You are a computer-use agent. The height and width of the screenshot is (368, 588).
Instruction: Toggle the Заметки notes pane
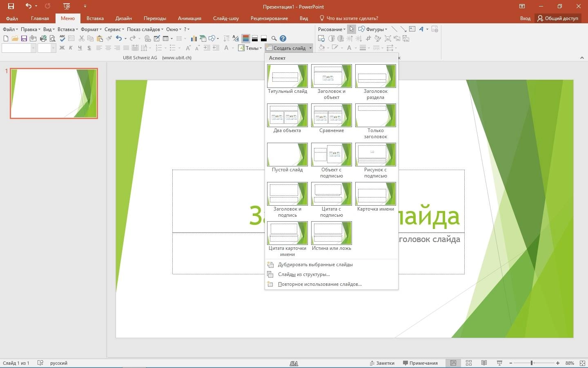pyautogui.click(x=382, y=363)
